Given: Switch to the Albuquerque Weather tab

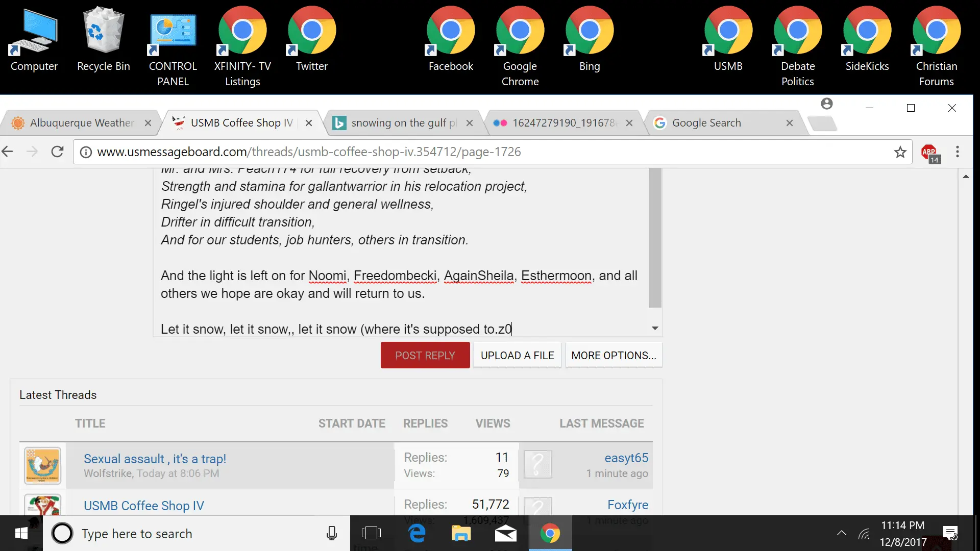Looking at the screenshot, I should 82,123.
